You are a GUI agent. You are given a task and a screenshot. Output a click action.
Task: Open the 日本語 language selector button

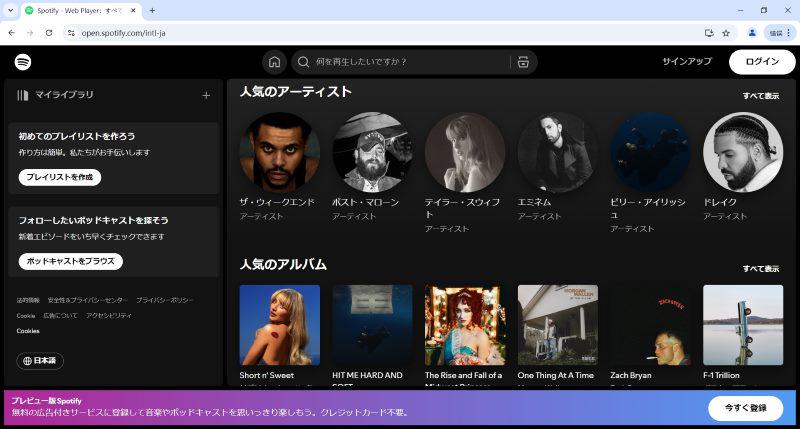point(40,361)
